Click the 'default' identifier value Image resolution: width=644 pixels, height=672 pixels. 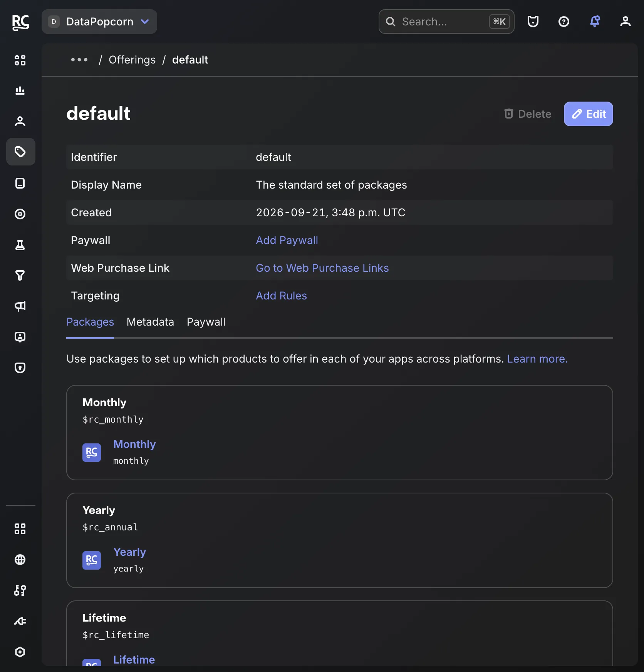273,157
